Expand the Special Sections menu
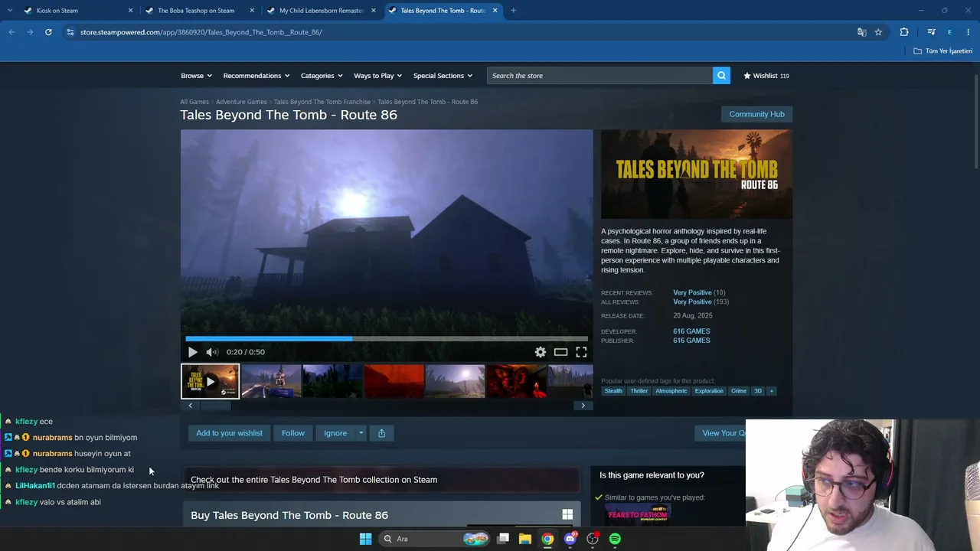Image resolution: width=980 pixels, height=551 pixels. point(443,76)
